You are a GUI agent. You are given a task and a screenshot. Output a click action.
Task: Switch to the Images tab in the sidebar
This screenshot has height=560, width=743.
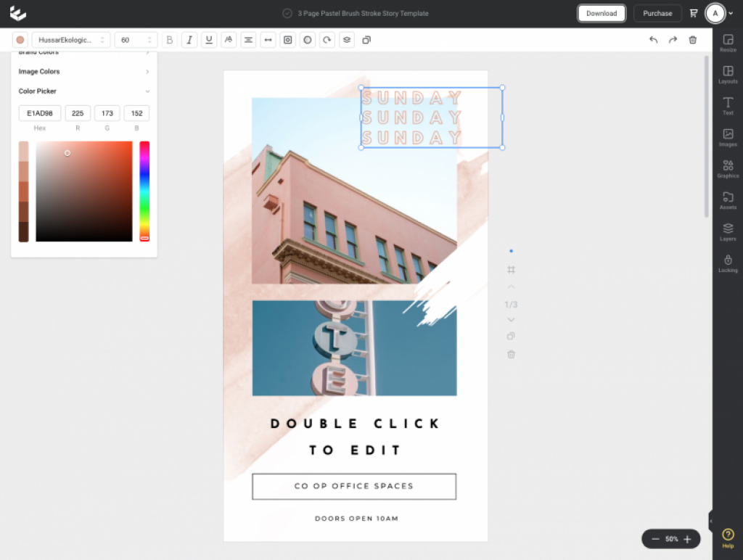click(728, 138)
